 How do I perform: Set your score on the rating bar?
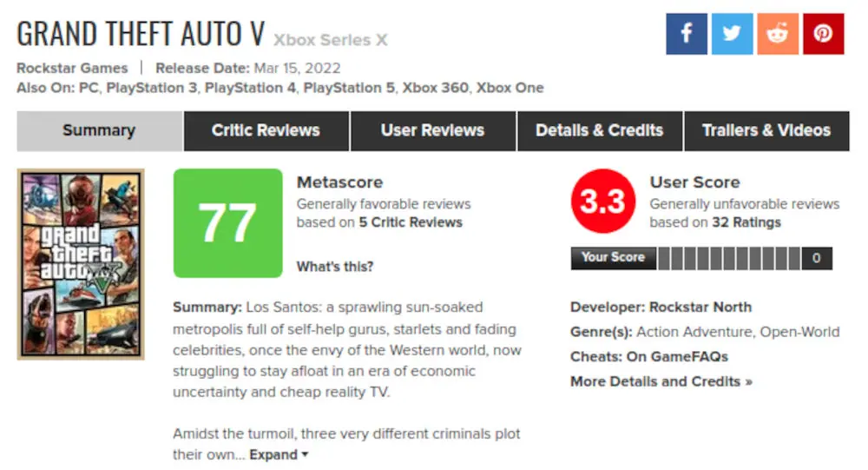click(x=729, y=258)
